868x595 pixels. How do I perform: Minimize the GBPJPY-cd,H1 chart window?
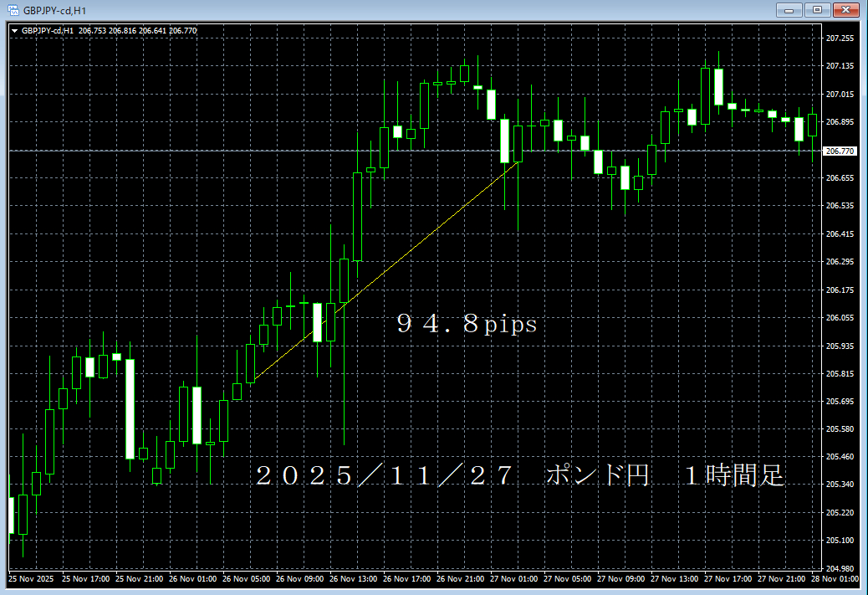(x=789, y=10)
